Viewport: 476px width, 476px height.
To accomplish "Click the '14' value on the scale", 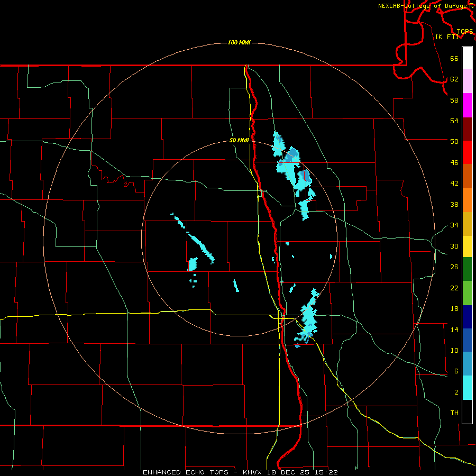I will point(454,329).
